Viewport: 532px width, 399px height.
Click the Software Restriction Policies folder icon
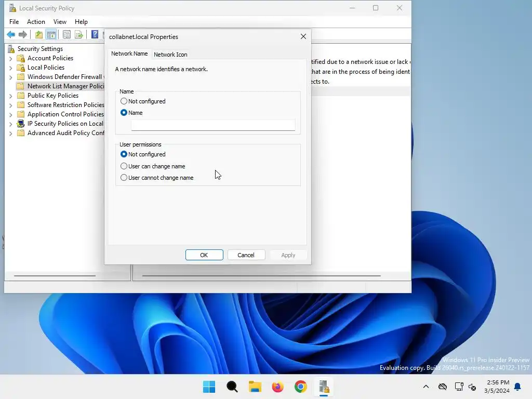click(x=21, y=105)
